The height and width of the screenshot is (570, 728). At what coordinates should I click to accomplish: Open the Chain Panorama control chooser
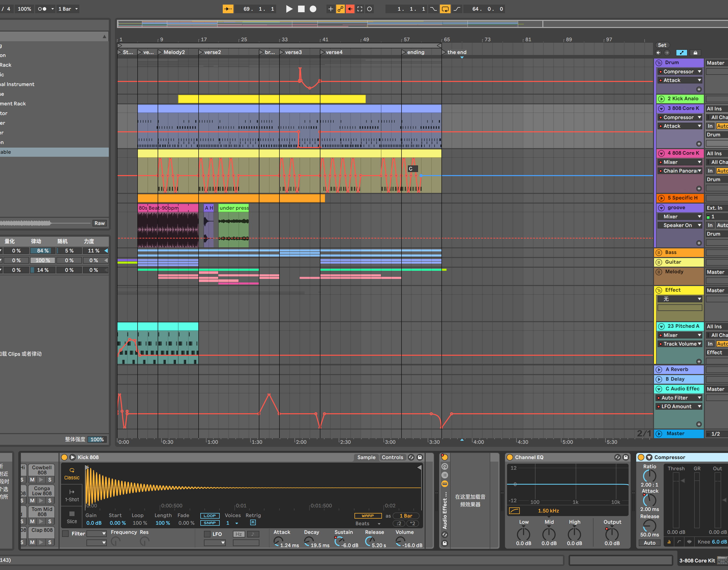680,171
